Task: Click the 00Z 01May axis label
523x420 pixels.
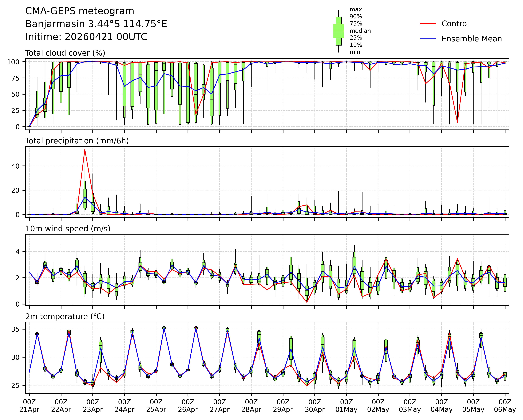Action: click(346, 406)
